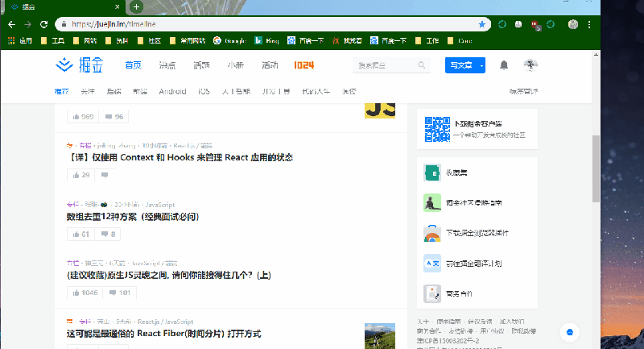Select the iOS category tab
The image size is (644, 349).
[204, 91]
